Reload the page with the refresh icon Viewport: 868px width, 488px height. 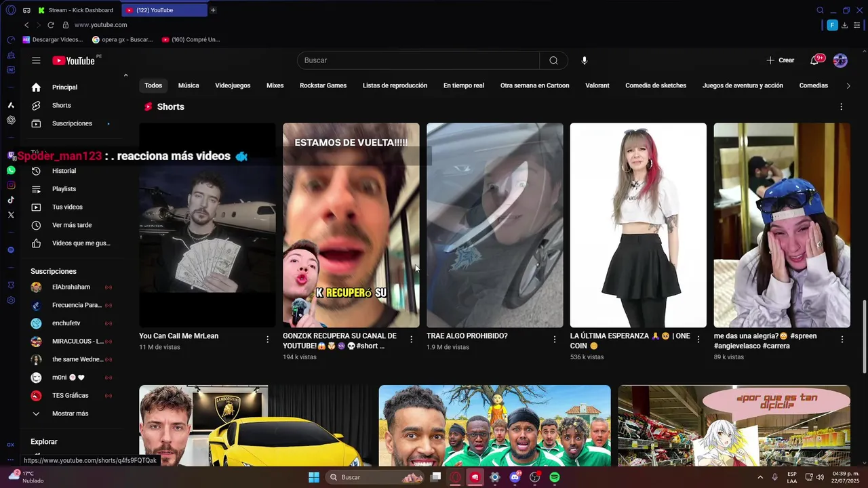51,25
